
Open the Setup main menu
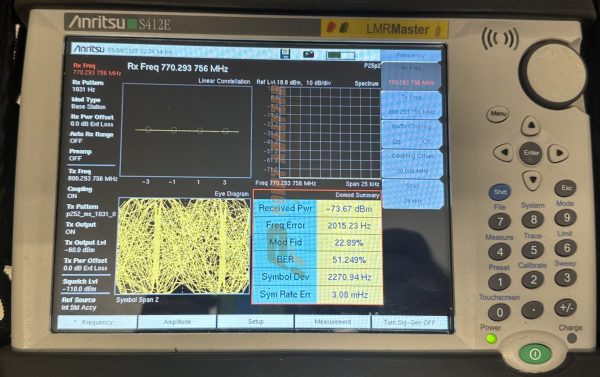click(256, 322)
